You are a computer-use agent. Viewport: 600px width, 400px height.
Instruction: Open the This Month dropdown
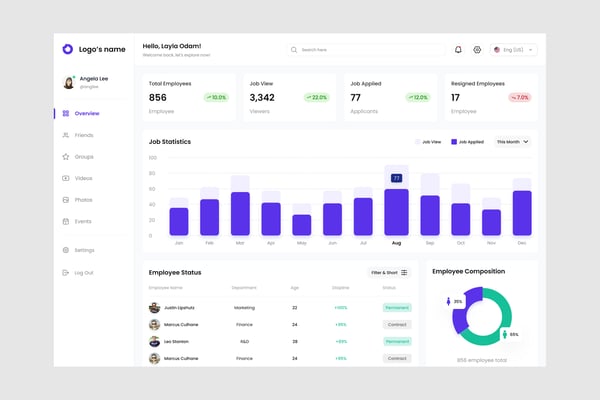pyautogui.click(x=512, y=142)
